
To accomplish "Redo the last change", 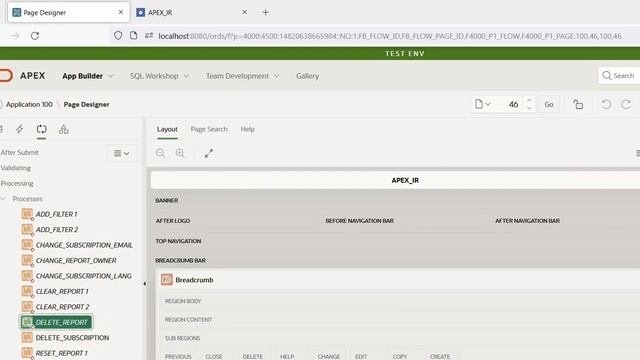I will tap(626, 104).
